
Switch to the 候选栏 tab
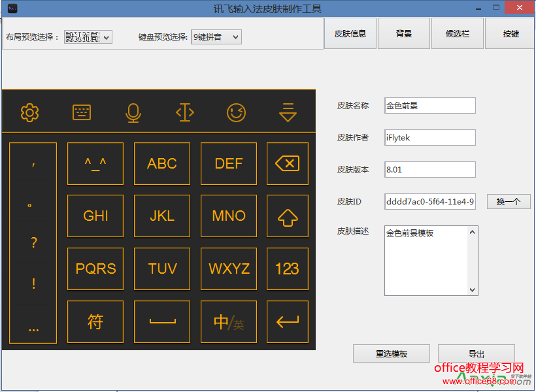pos(457,33)
